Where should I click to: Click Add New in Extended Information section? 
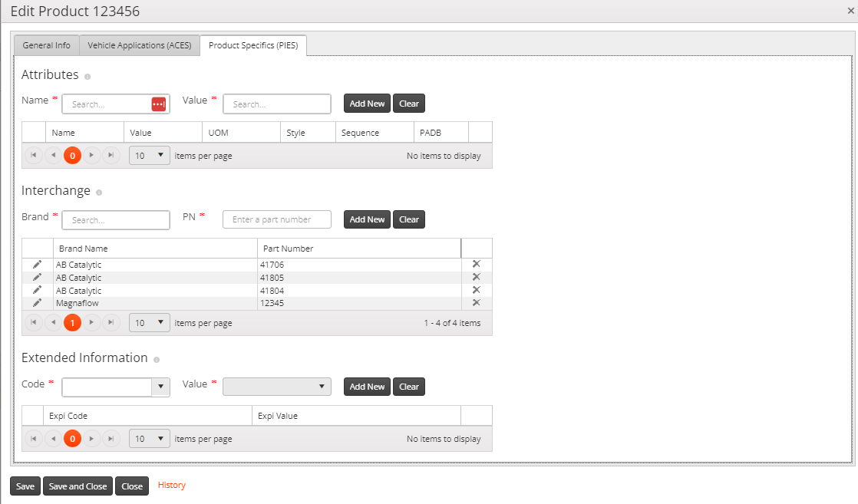click(367, 387)
